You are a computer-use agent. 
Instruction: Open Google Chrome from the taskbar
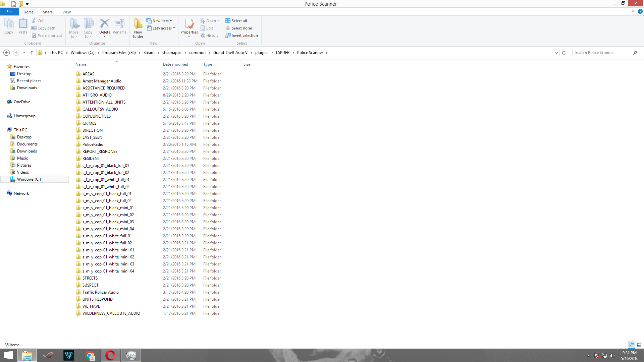[x=90, y=355]
